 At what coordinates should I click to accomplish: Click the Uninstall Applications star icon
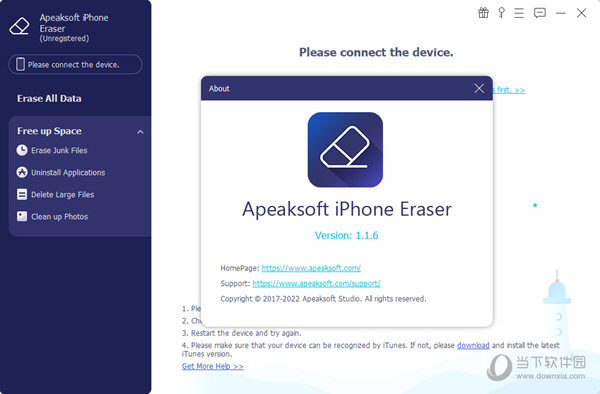22,172
